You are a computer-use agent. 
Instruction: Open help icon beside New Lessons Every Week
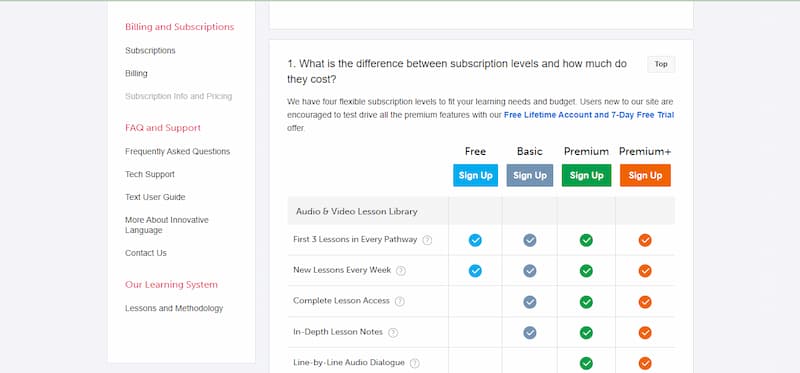click(x=401, y=271)
